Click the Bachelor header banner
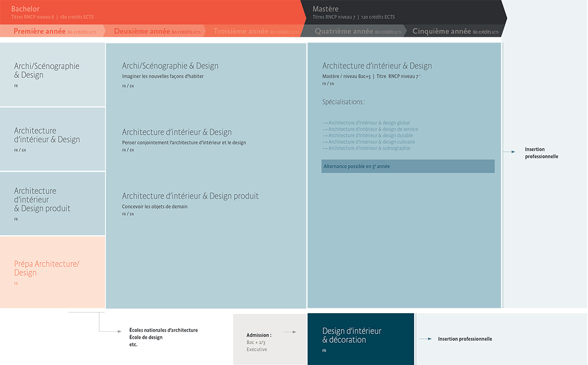Screen dimensions: 588x365 pyautogui.click(x=152, y=13)
